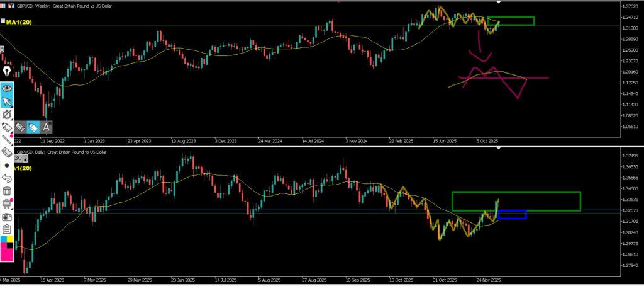Click the trash can to delete drawings
Viewport: 644px width, 286px height.
pyautogui.click(x=7, y=190)
